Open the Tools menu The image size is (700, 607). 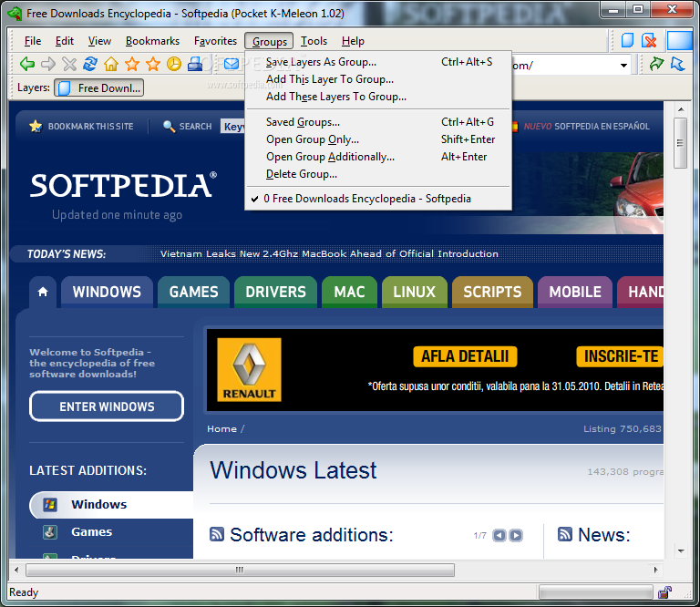314,41
